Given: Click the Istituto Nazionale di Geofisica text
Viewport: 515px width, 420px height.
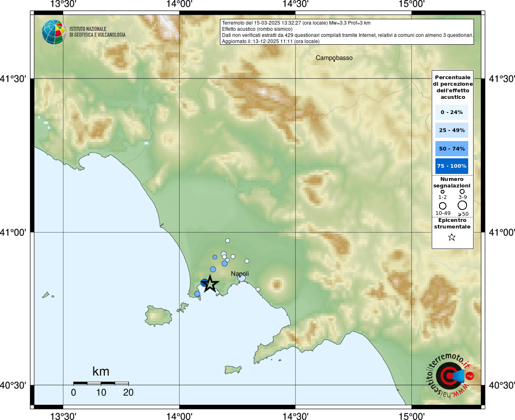Looking at the screenshot, I should pyautogui.click(x=97, y=32).
